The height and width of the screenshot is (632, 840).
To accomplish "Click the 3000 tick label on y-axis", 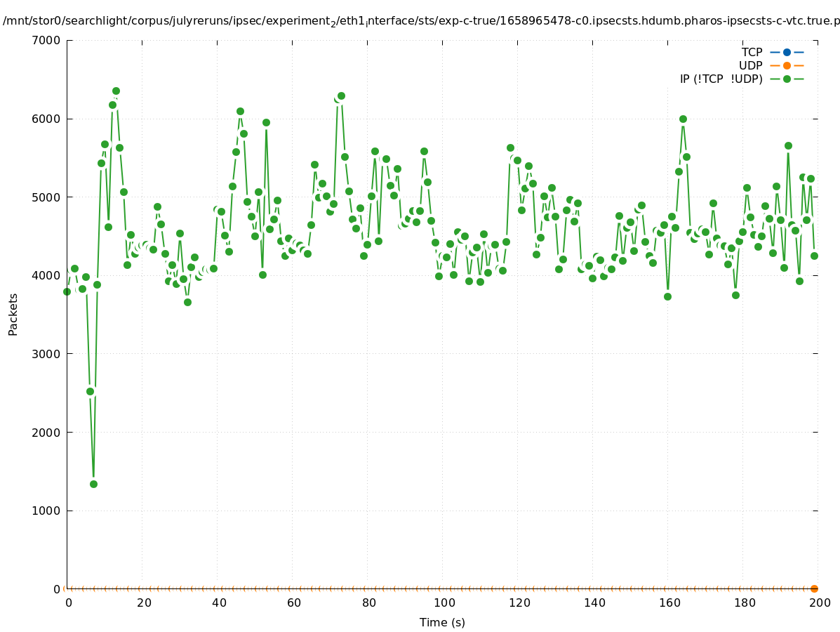I will [47, 354].
